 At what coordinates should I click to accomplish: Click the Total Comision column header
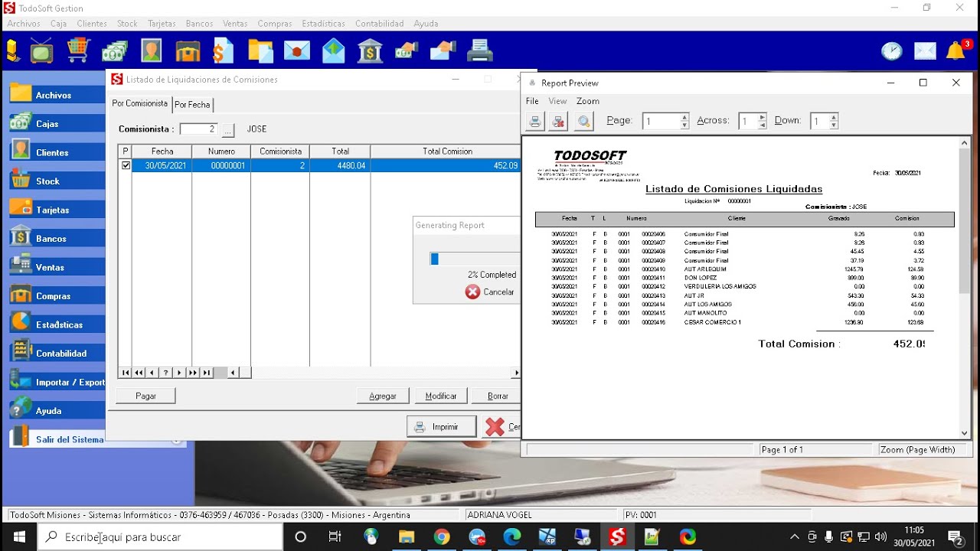click(x=446, y=152)
